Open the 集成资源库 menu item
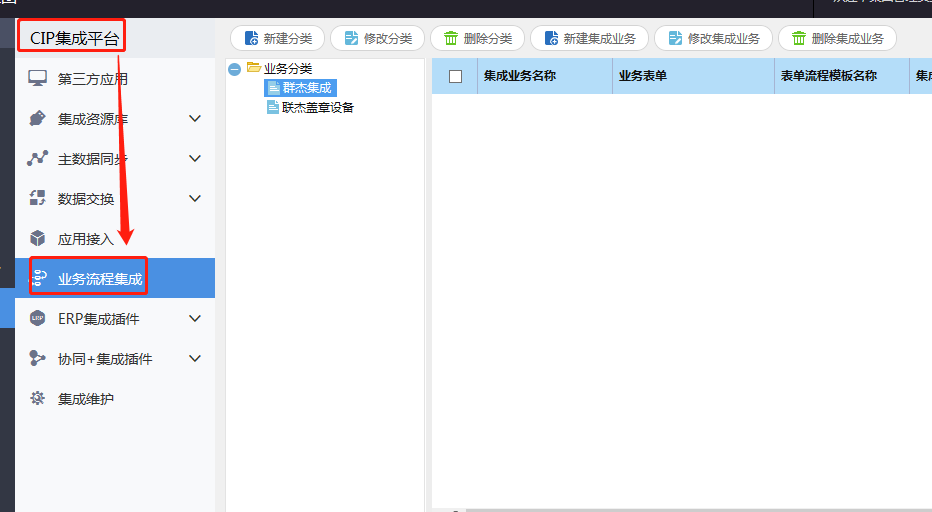Screen dimensions: 932x512 [115, 119]
